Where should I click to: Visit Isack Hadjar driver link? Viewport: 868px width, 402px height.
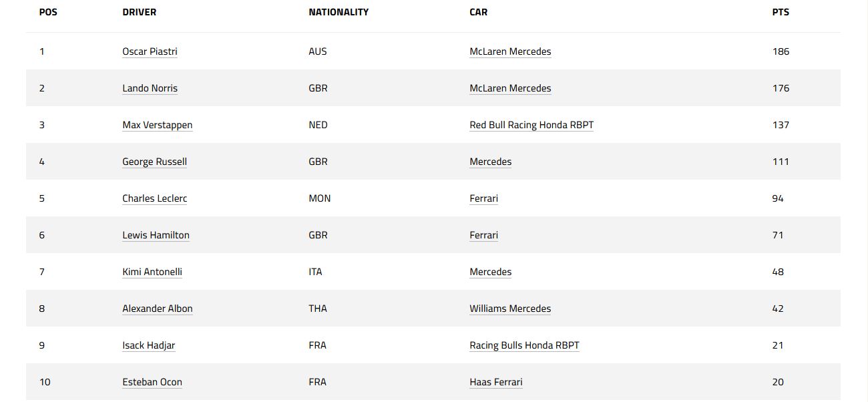pyautogui.click(x=148, y=345)
